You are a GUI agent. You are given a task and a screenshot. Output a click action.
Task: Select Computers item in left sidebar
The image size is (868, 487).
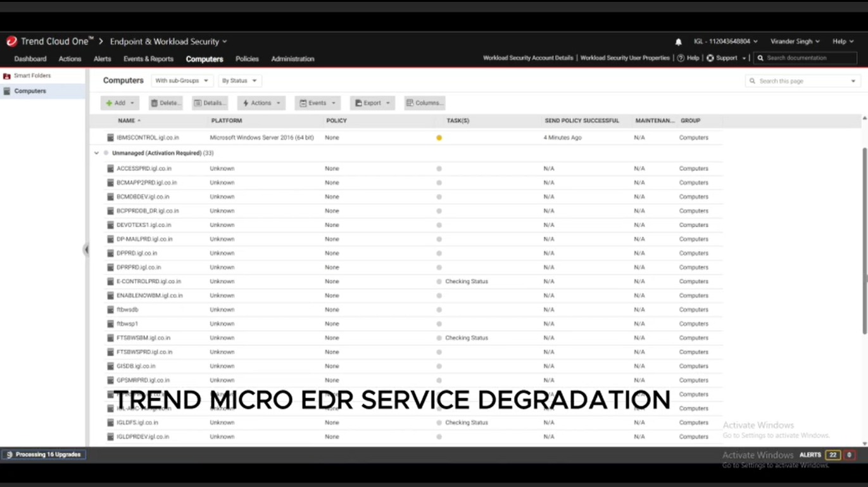tap(42, 91)
